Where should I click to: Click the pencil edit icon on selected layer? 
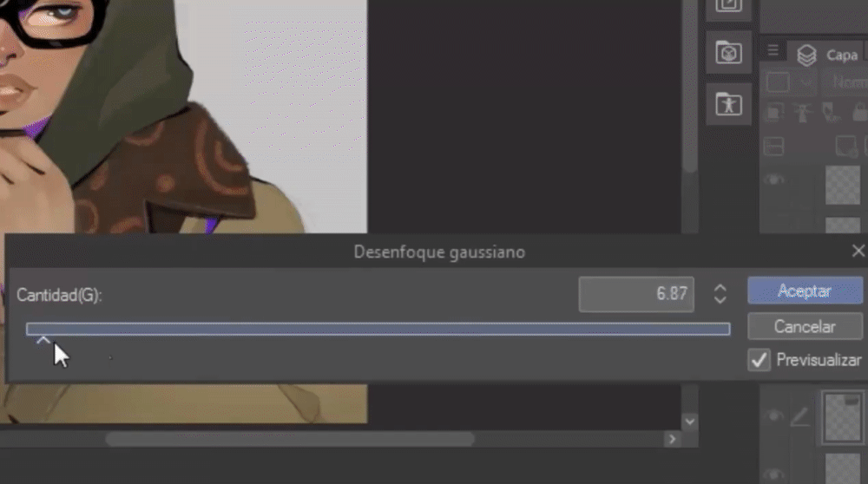click(800, 417)
